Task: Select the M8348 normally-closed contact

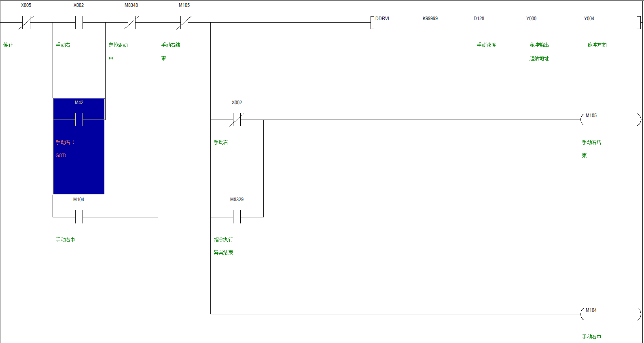Action: (131, 23)
